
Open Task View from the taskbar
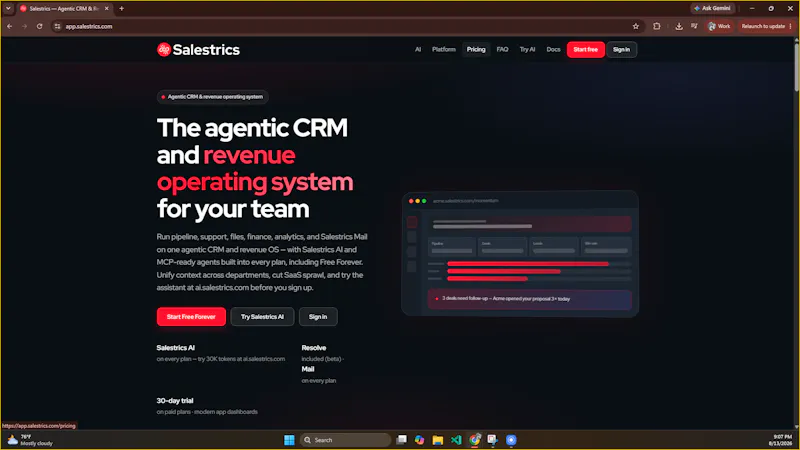pyautogui.click(x=402, y=440)
